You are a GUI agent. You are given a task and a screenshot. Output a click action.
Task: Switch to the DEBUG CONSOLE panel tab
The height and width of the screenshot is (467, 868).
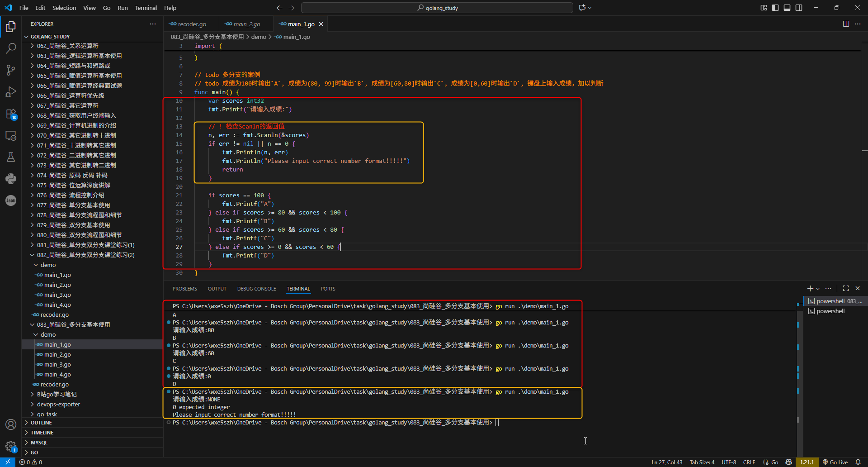coord(256,289)
